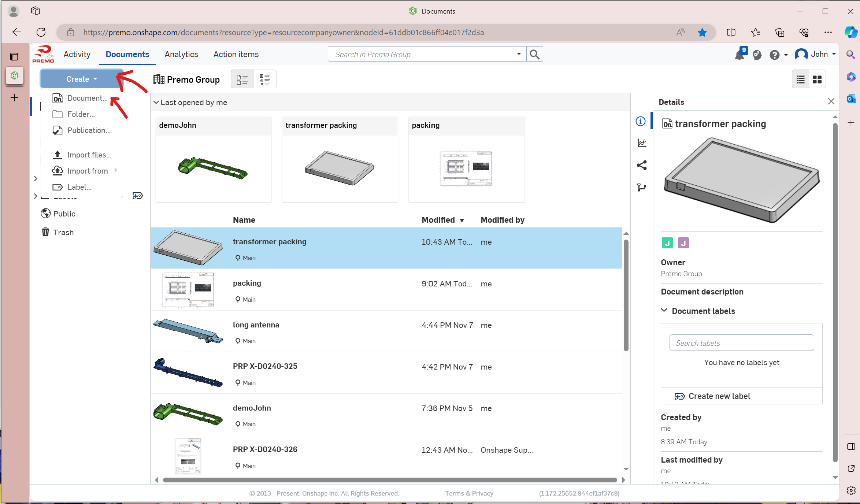Click the search magnifier button
This screenshot has width=860, height=504.
(x=534, y=55)
